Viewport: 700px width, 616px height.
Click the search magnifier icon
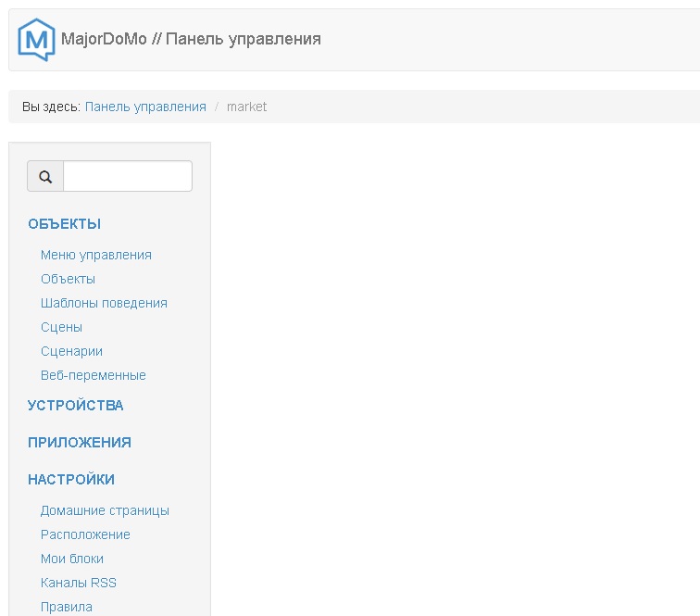45,176
